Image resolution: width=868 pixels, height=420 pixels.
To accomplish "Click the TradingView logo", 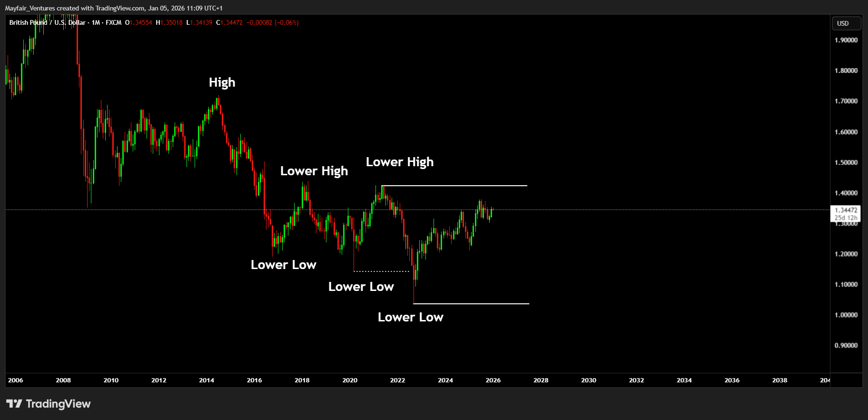I will [48, 404].
